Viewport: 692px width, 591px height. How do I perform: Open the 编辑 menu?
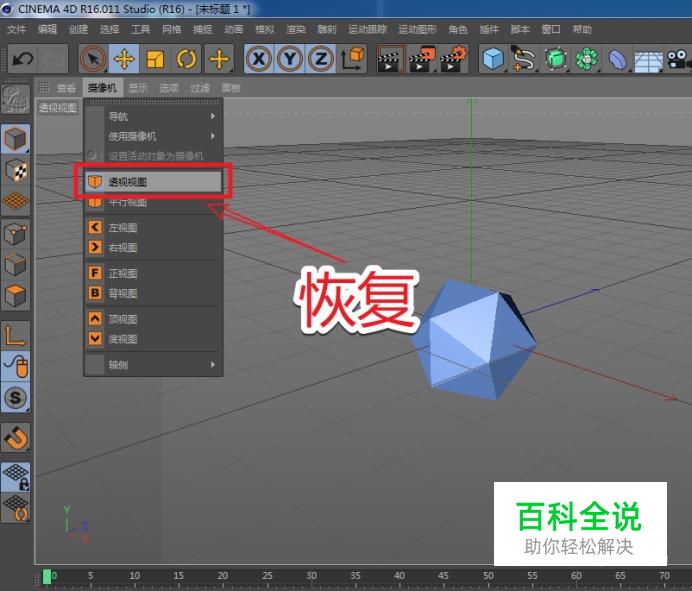coord(47,30)
